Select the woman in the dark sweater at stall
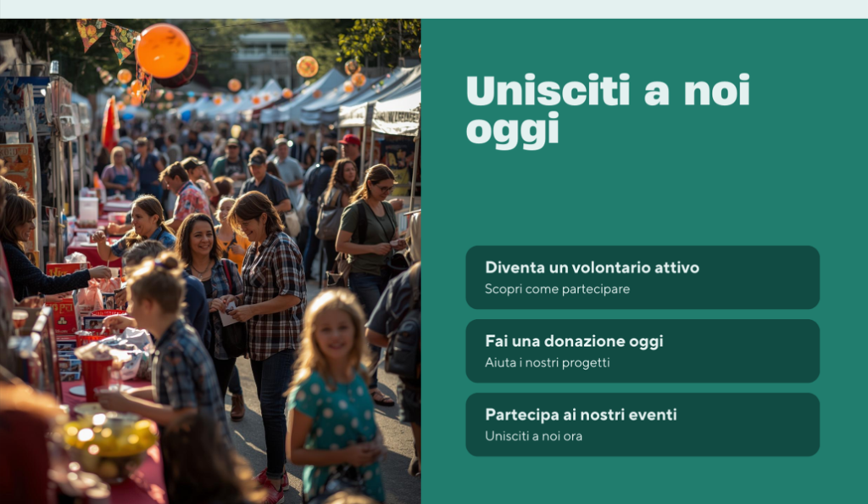 [x=28, y=249]
